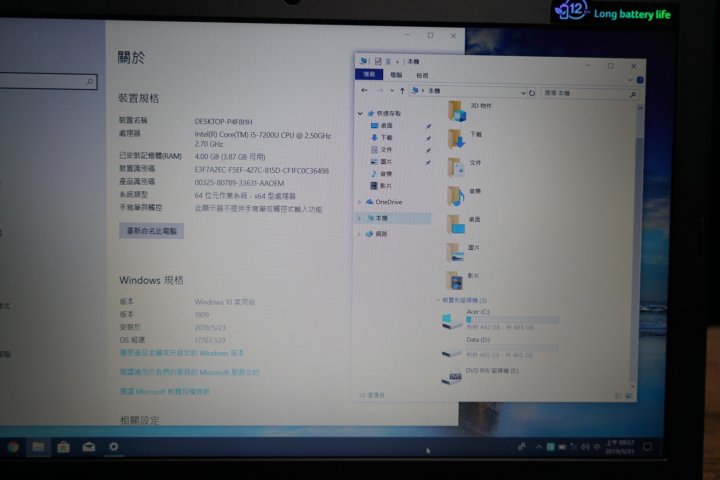
Task: Click the 搜尋 本機 search box
Action: pos(590,94)
